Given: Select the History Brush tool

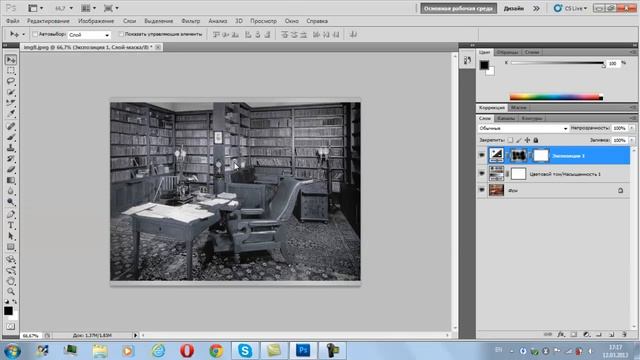Looking at the screenshot, I should pyautogui.click(x=11, y=158).
